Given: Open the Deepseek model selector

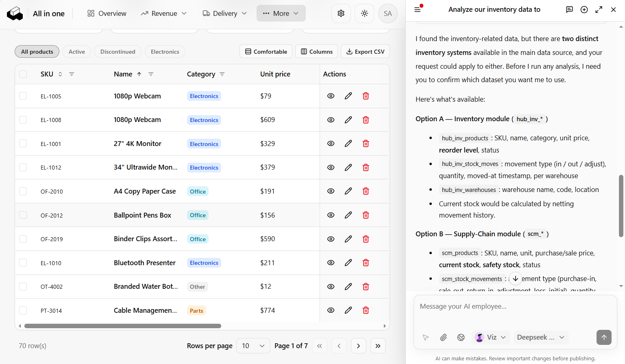Looking at the screenshot, I should coord(541,337).
